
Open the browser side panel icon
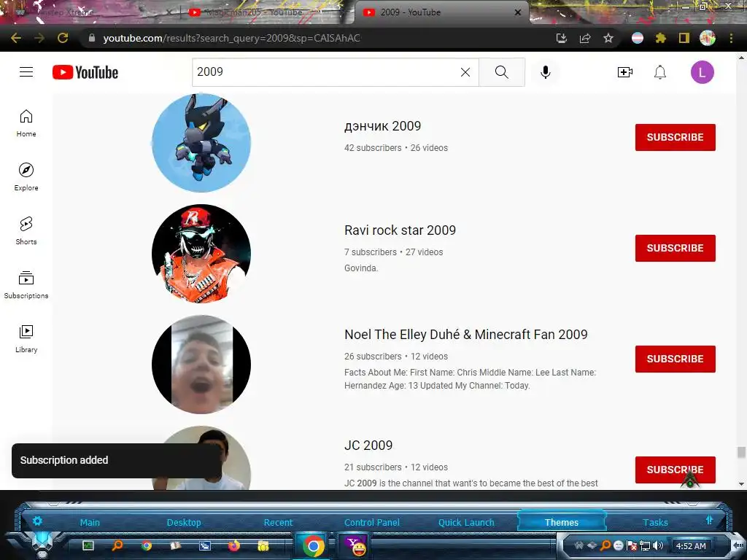click(x=684, y=38)
